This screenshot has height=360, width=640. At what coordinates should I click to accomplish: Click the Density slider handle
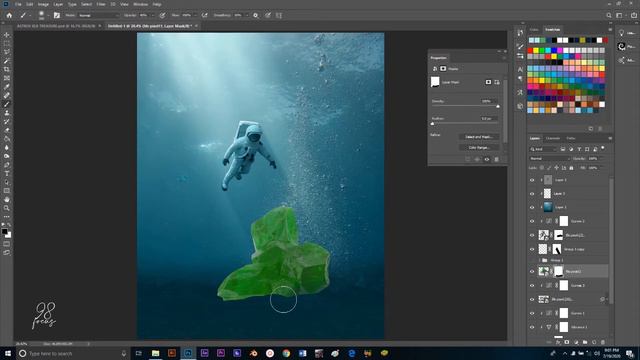pyautogui.click(x=498, y=106)
